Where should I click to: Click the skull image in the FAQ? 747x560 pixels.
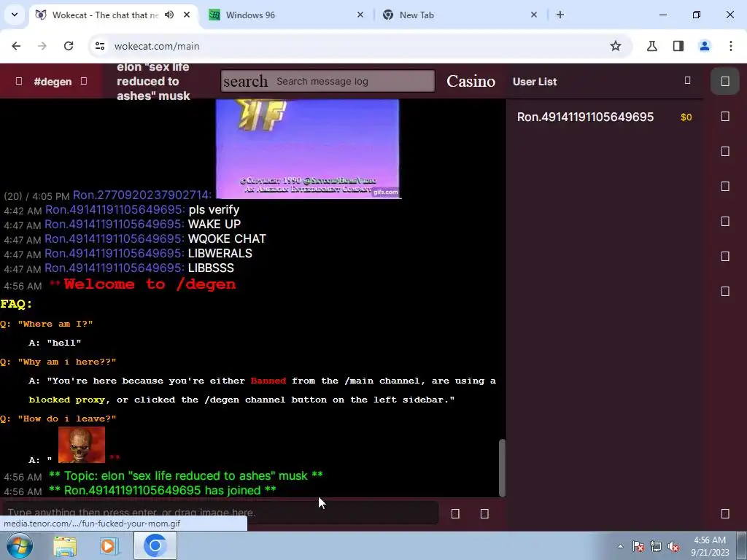click(x=82, y=445)
